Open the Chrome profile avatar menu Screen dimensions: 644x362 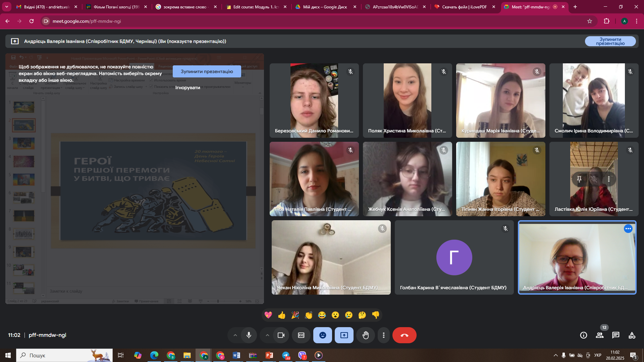[624, 21]
